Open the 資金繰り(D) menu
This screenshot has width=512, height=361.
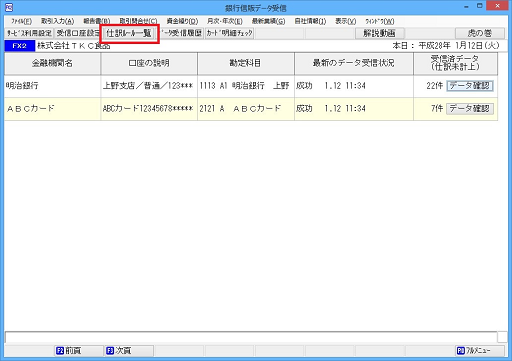tap(182, 21)
